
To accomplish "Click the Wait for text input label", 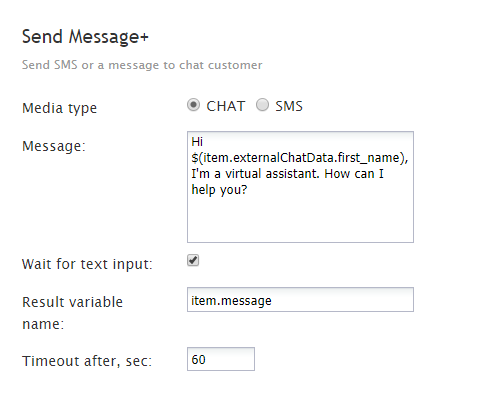I will (87, 264).
